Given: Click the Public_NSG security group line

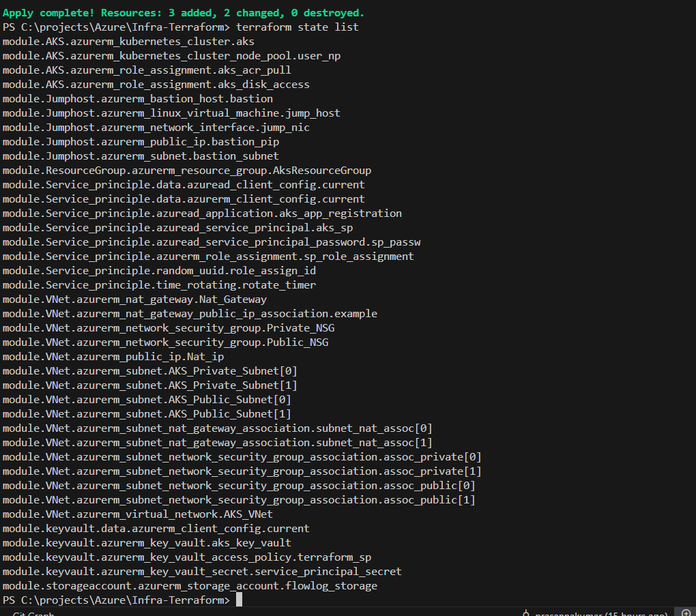Looking at the screenshot, I should coord(165,342).
